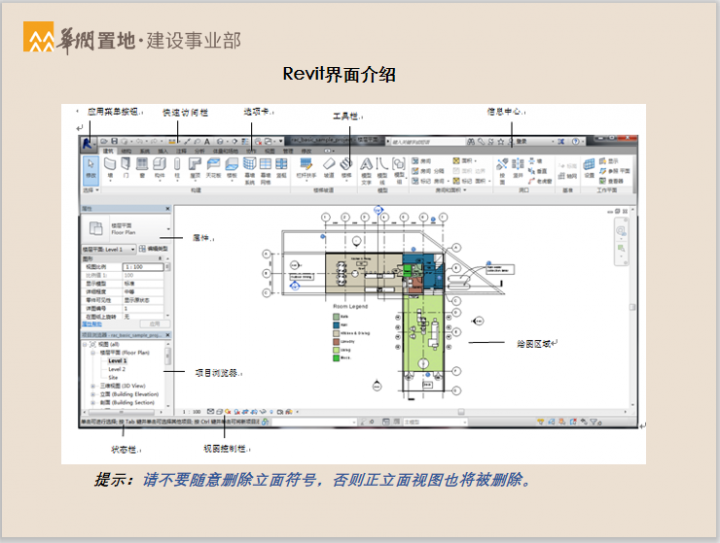Select the Floor (楼板) tool

232,167
